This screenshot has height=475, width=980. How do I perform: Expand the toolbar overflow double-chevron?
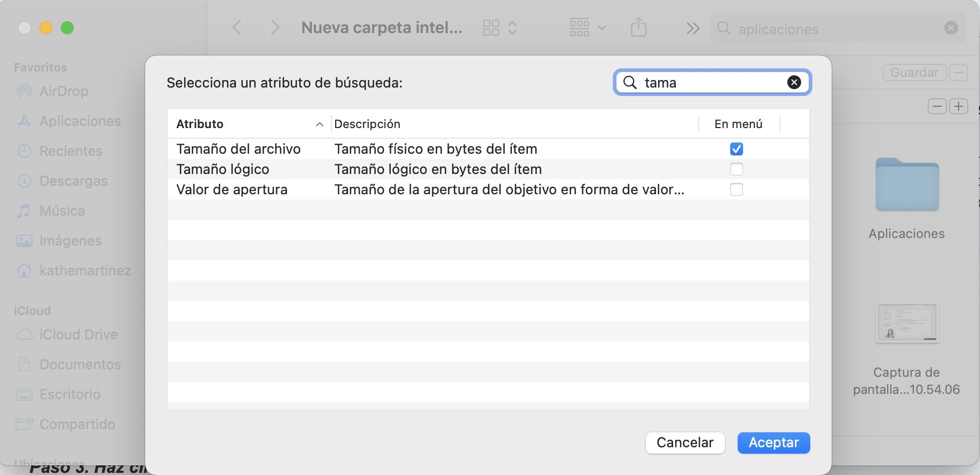[x=693, y=28]
